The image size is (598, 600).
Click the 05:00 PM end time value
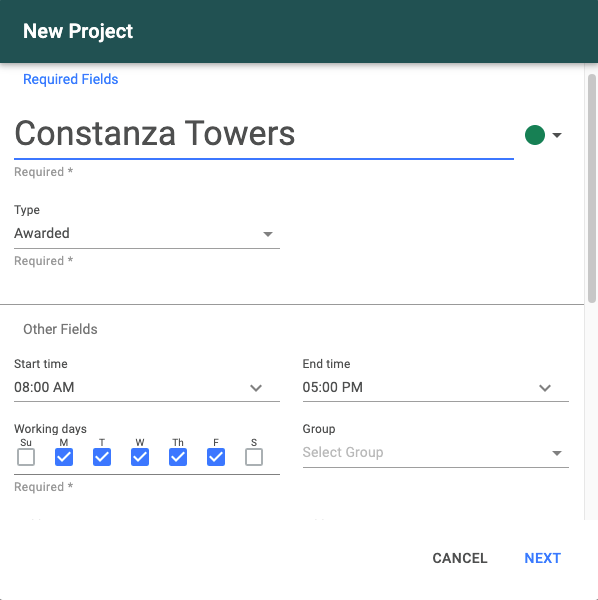coord(332,387)
